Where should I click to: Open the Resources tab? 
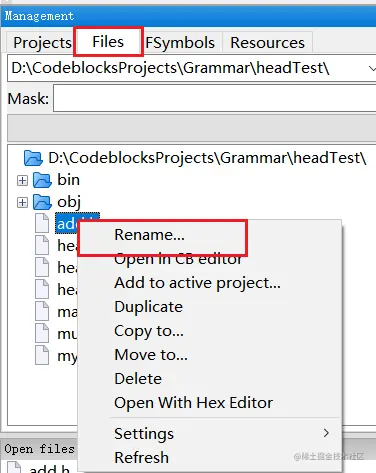(x=267, y=43)
